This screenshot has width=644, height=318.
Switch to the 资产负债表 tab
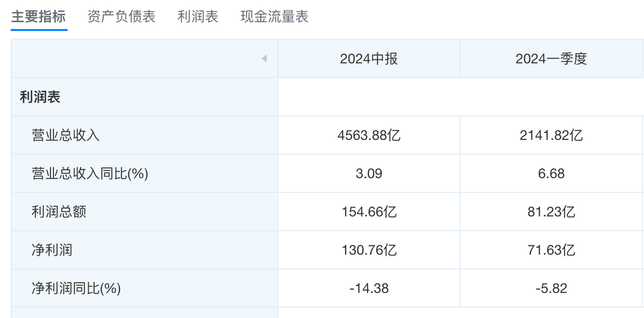121,17
